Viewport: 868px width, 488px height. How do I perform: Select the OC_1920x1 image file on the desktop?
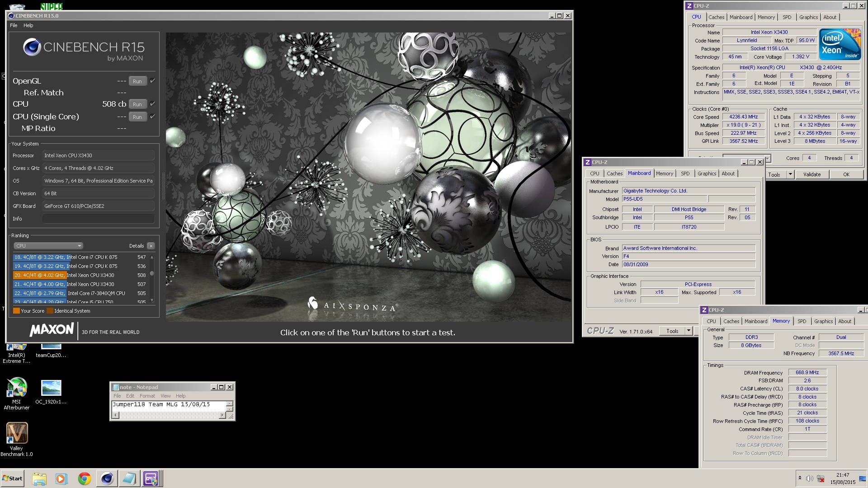[x=51, y=392]
